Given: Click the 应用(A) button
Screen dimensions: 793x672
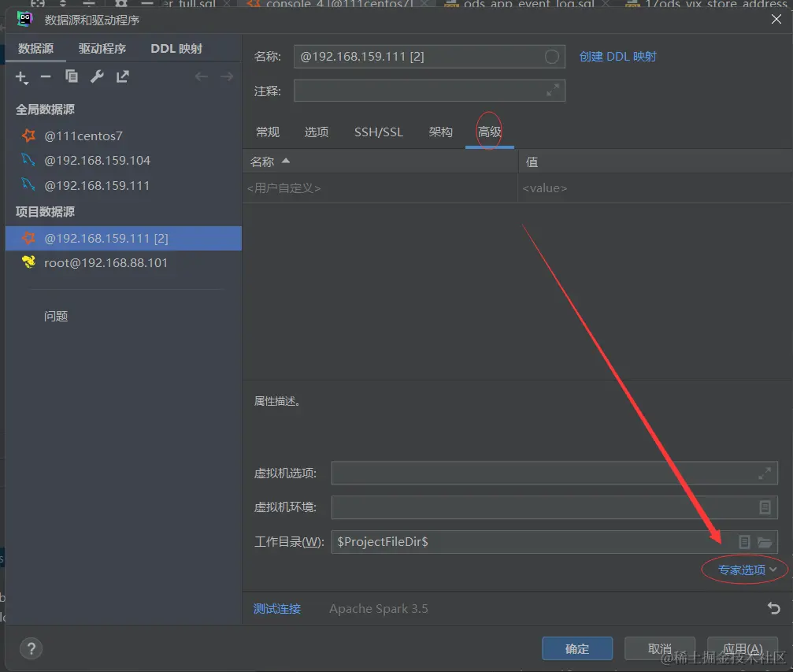Looking at the screenshot, I should (742, 648).
